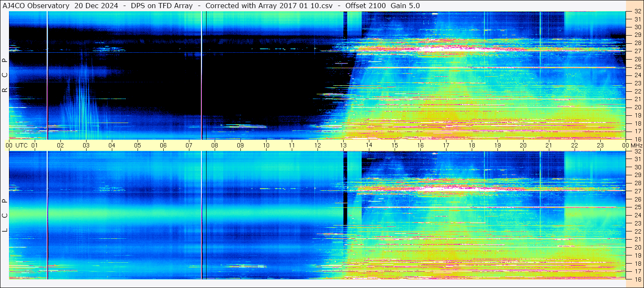The height and width of the screenshot is (288, 644).
Task: Click the 16 MHz tick of RCP plot
Action: click(x=637, y=139)
